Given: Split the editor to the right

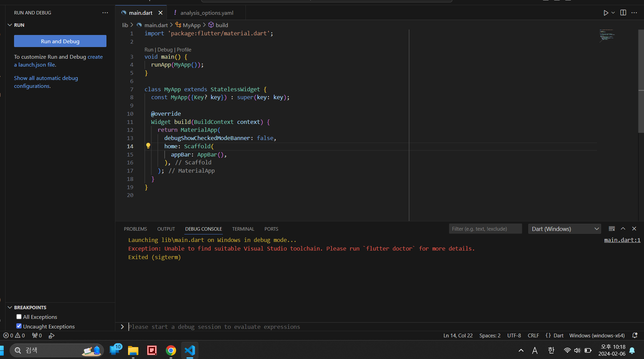Looking at the screenshot, I should [x=623, y=13].
